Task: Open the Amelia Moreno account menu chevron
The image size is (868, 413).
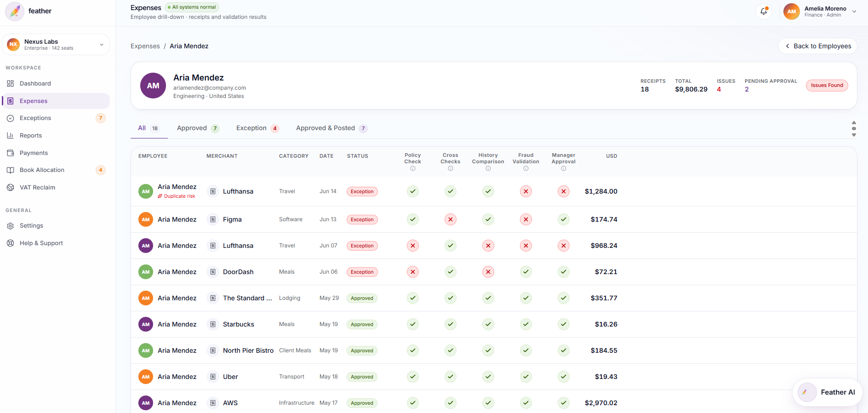Action: tap(854, 11)
